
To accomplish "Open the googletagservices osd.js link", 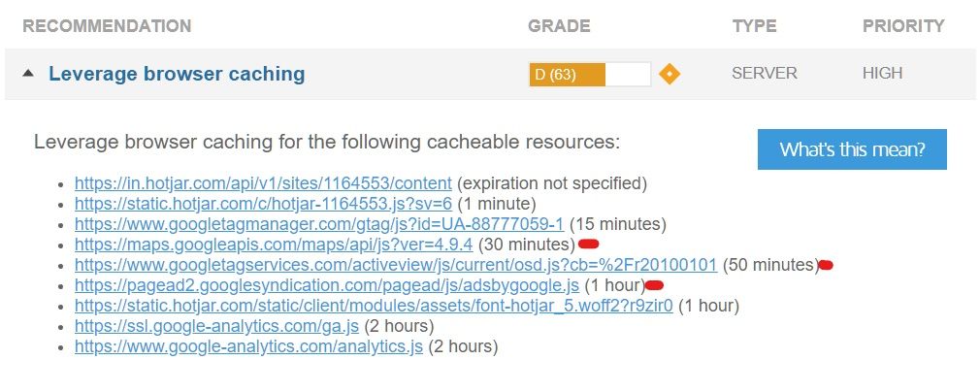I will pos(396,265).
